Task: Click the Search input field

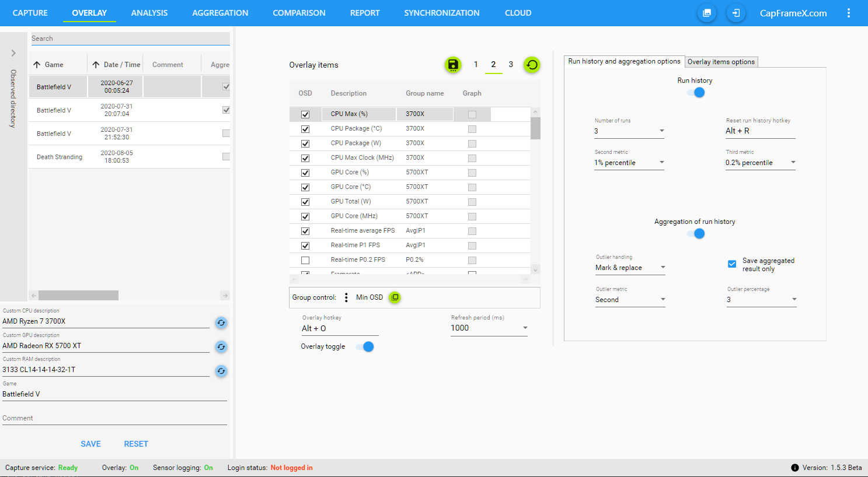Action: pos(130,38)
